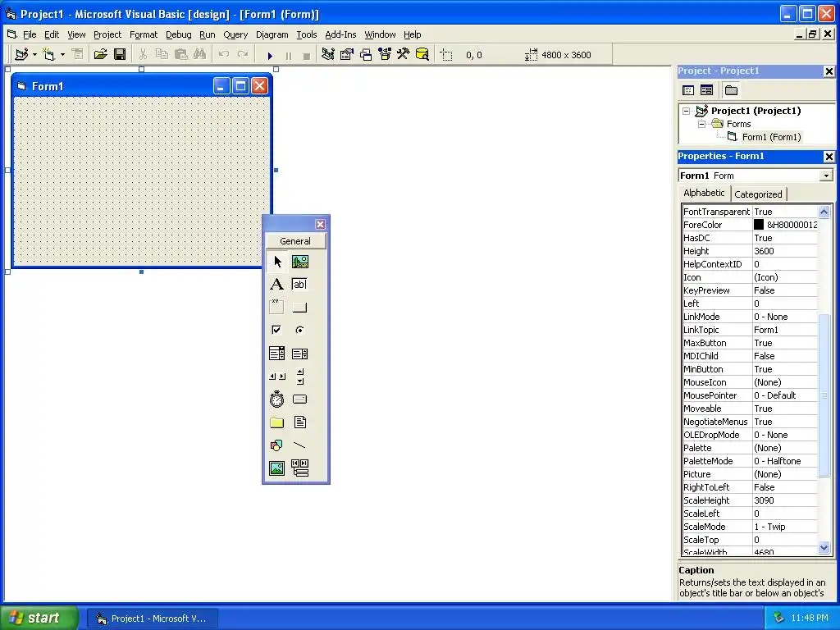Collapse the Forms folder tree node
This screenshot has width=840, height=630.
(x=702, y=125)
